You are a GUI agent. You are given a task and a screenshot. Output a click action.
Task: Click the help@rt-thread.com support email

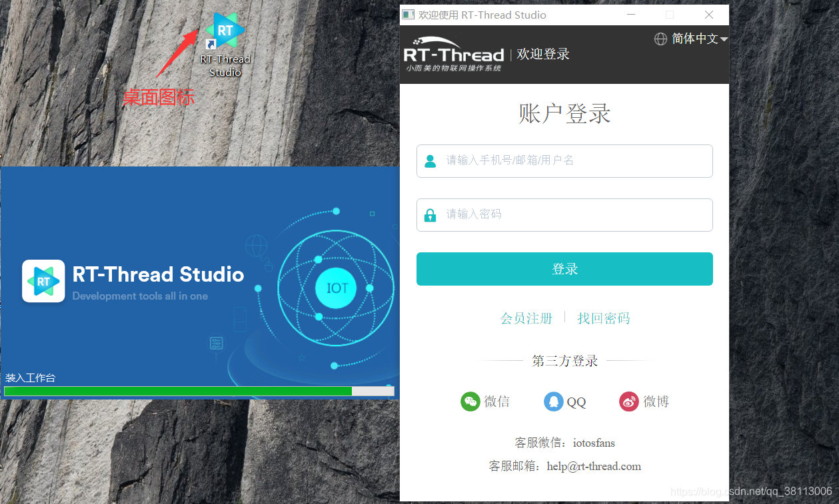[x=594, y=466]
